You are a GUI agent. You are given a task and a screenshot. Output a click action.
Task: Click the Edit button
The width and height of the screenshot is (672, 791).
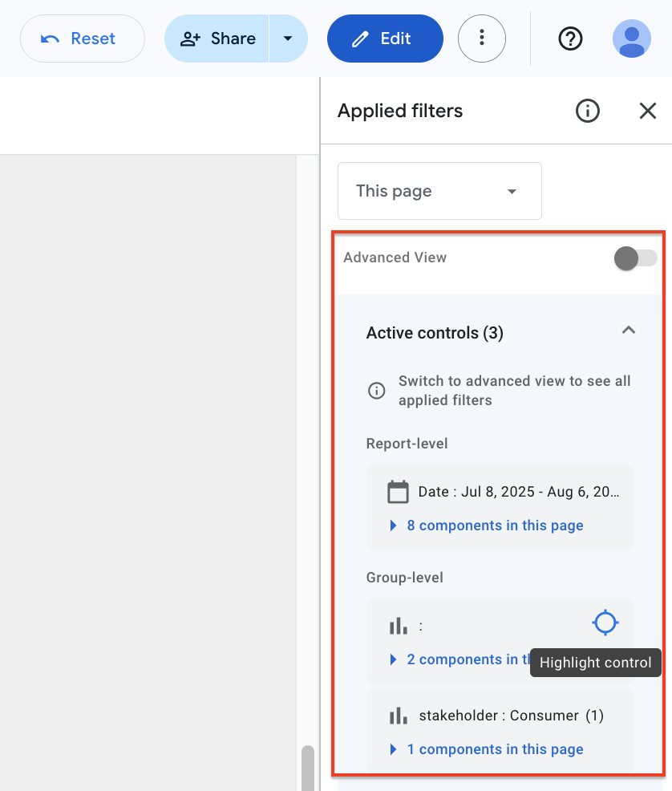tap(385, 39)
